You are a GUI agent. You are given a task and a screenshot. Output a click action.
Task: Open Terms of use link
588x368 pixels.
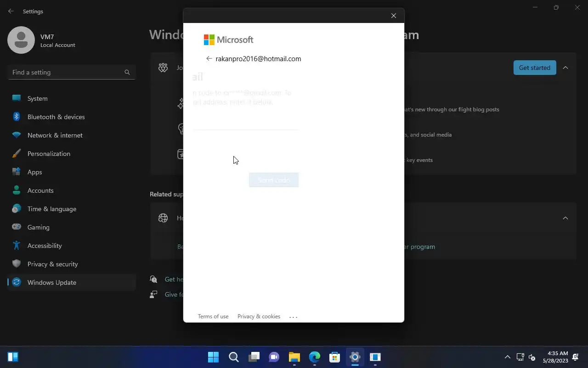[213, 316]
